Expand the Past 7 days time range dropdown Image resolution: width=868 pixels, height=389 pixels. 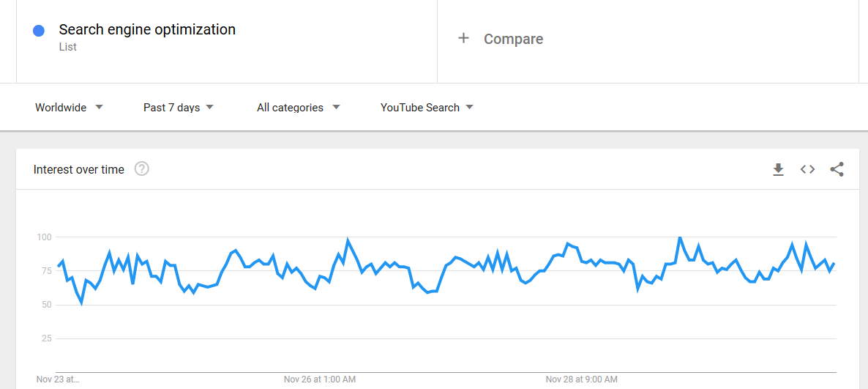[179, 108]
